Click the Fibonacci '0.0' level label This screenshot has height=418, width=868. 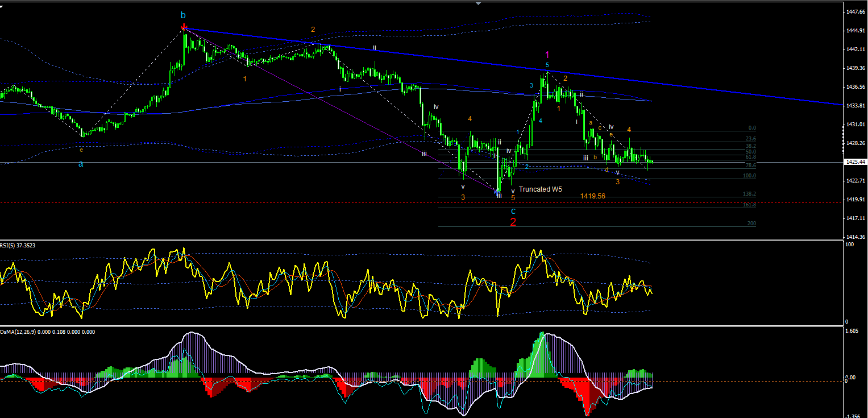point(752,129)
